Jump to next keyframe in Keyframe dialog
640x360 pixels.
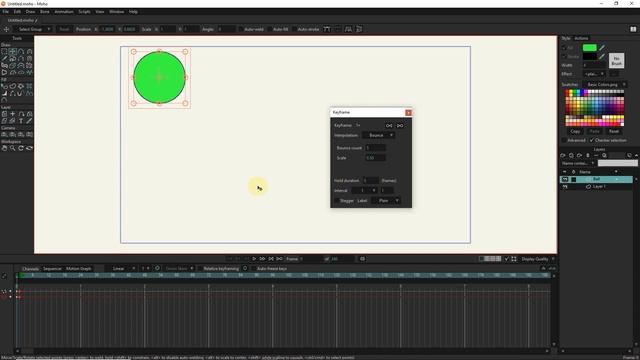tap(400, 126)
